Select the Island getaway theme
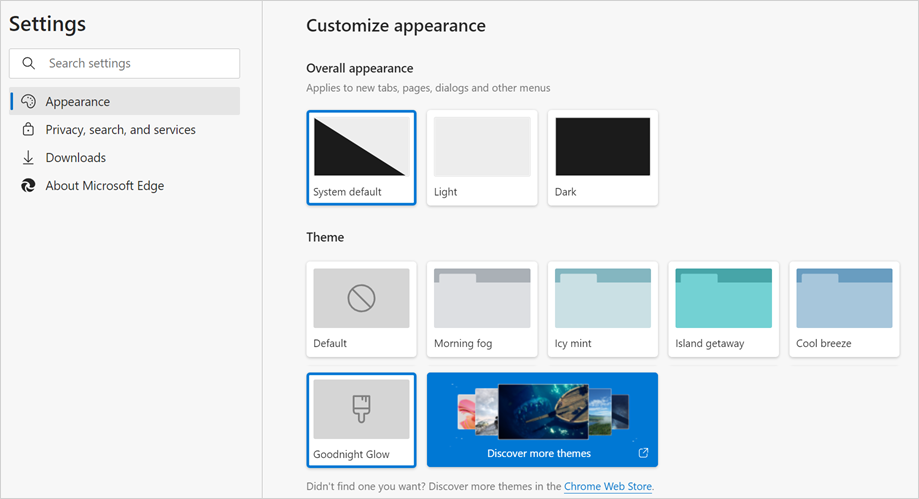Image resolution: width=919 pixels, height=499 pixels. click(724, 308)
